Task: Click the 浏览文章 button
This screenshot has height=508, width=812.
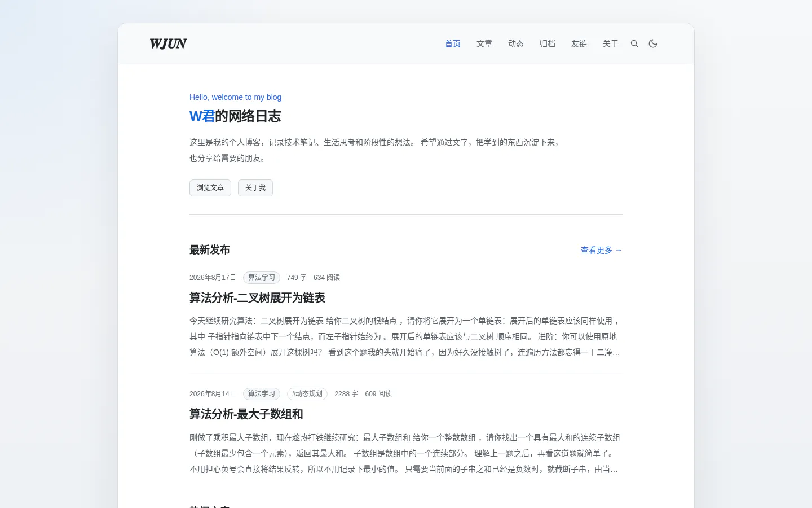Action: click(210, 188)
